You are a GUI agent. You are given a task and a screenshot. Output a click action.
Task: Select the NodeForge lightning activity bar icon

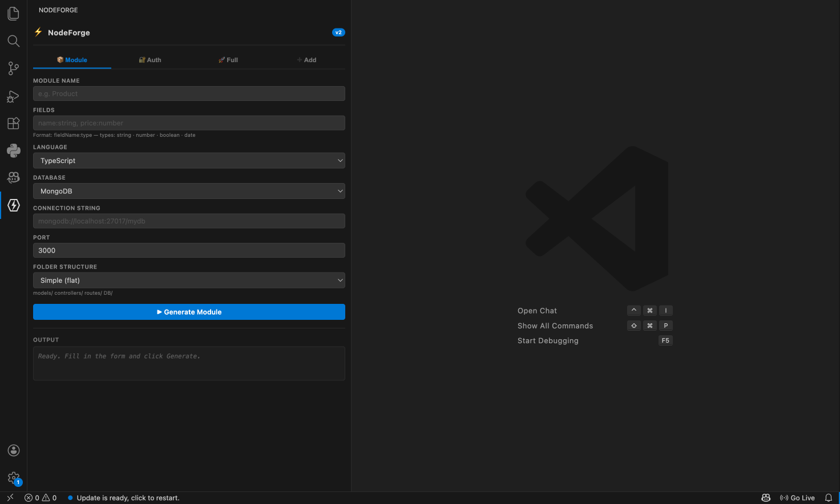[14, 205]
